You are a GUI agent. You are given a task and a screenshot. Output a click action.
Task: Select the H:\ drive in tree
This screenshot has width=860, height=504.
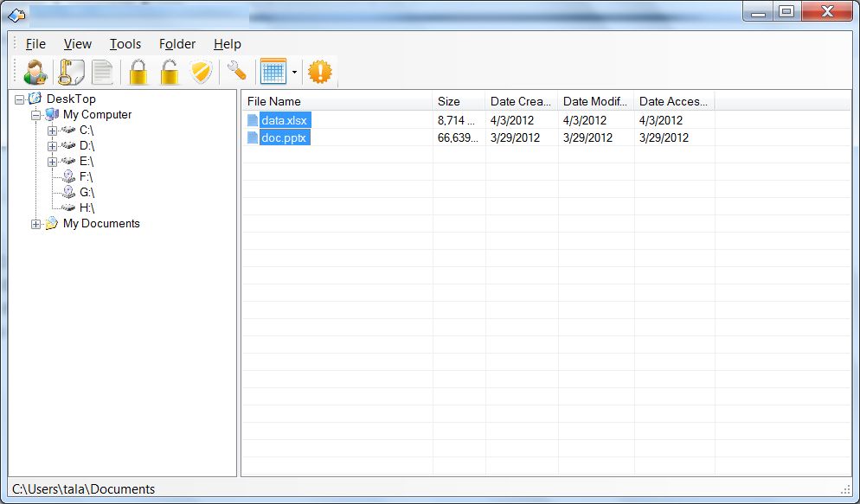coord(87,208)
